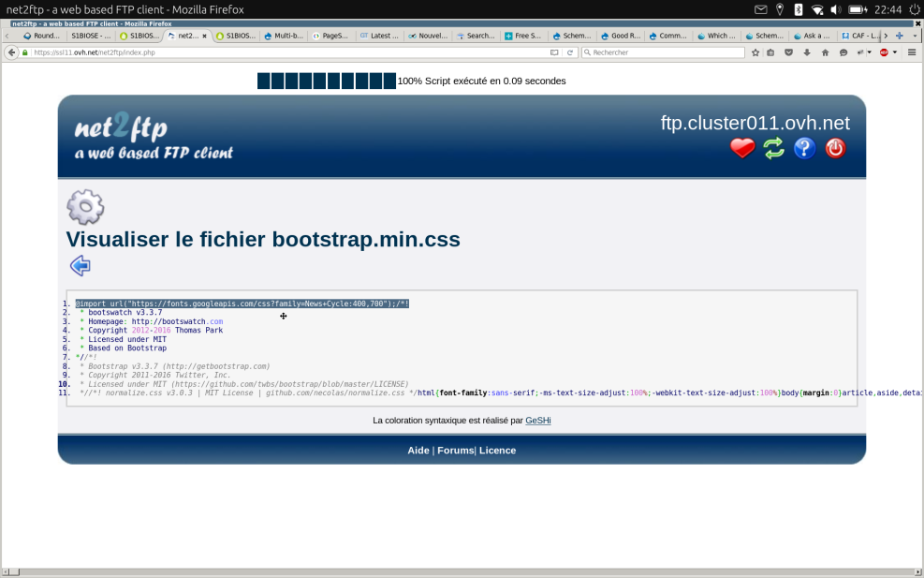The height and width of the screenshot is (578, 924).
Task: Open net2ftp help via blue question mark icon
Action: [804, 148]
